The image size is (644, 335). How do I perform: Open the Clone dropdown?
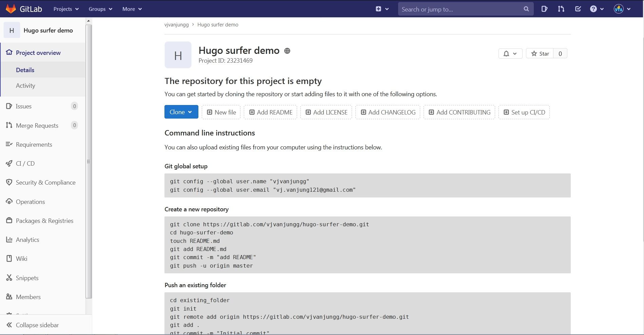tap(181, 112)
